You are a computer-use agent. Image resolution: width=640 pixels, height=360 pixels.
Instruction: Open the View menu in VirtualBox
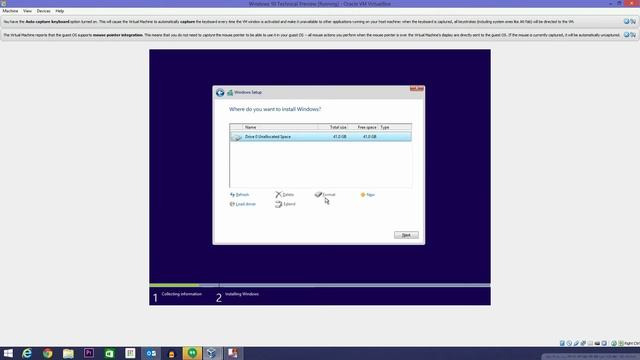tap(27, 11)
